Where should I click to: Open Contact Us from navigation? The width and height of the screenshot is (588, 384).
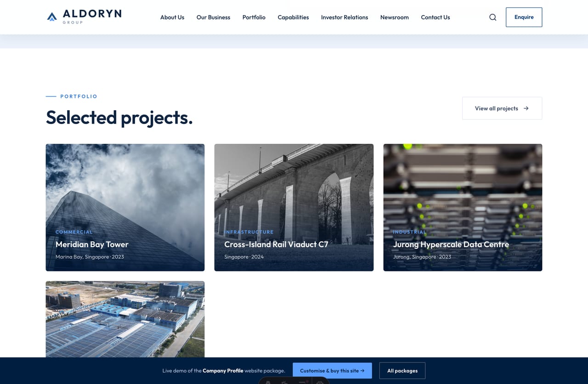point(435,17)
